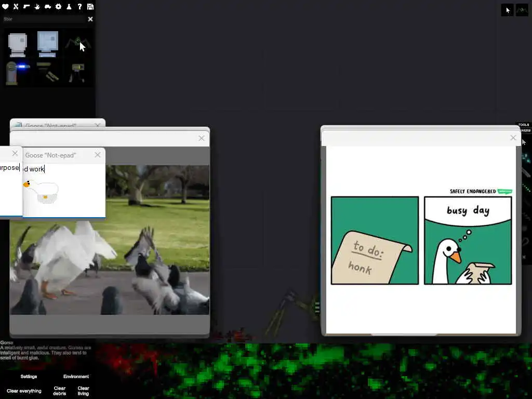Open Settings
This screenshot has width=532, height=399.
tap(29, 376)
